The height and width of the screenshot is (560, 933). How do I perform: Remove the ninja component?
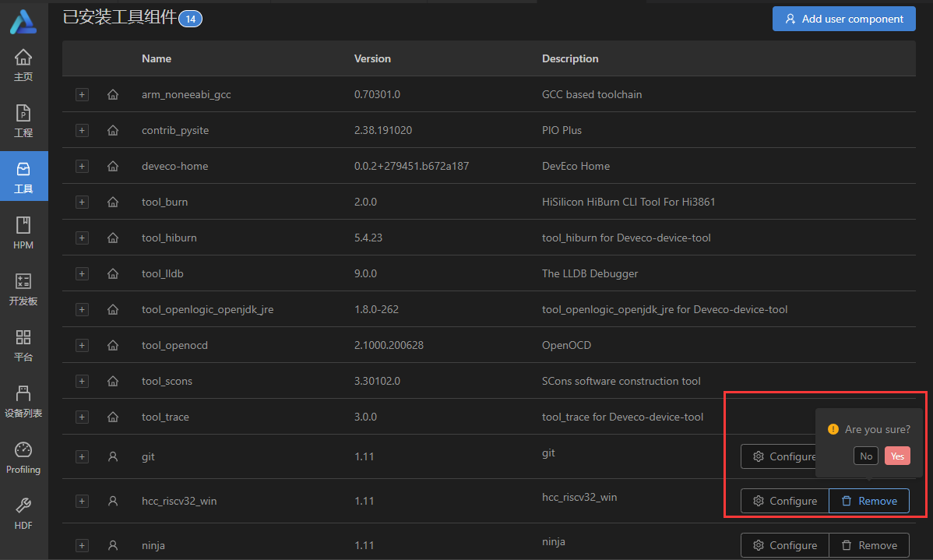tap(869, 545)
